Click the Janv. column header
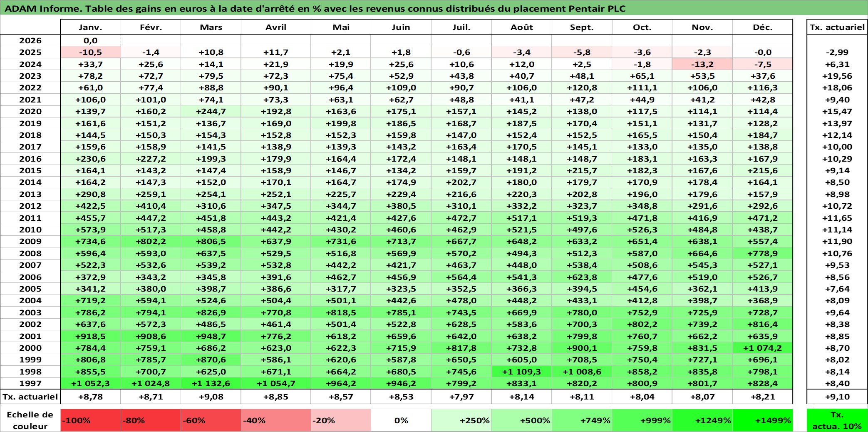The height and width of the screenshot is (432, 868). (91, 27)
